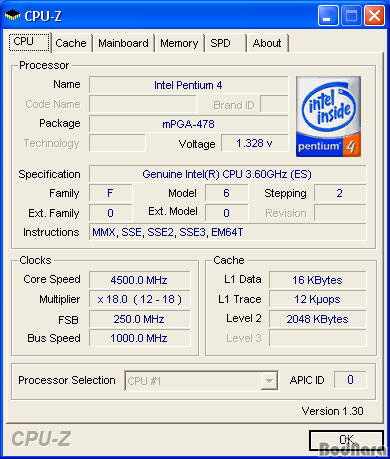Select the Memory tab
390x459 pixels.
pyautogui.click(x=179, y=43)
